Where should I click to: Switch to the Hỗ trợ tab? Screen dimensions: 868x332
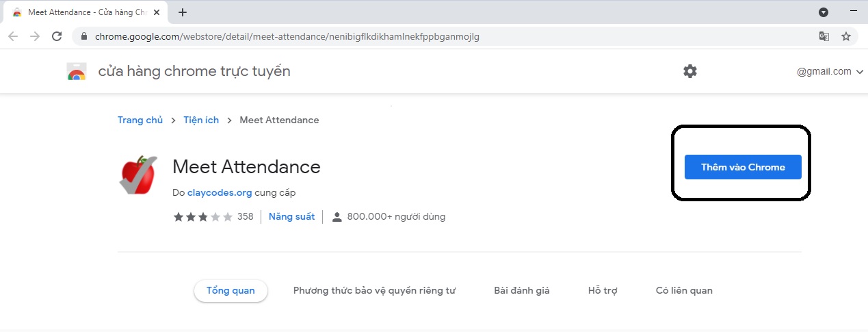click(x=603, y=290)
